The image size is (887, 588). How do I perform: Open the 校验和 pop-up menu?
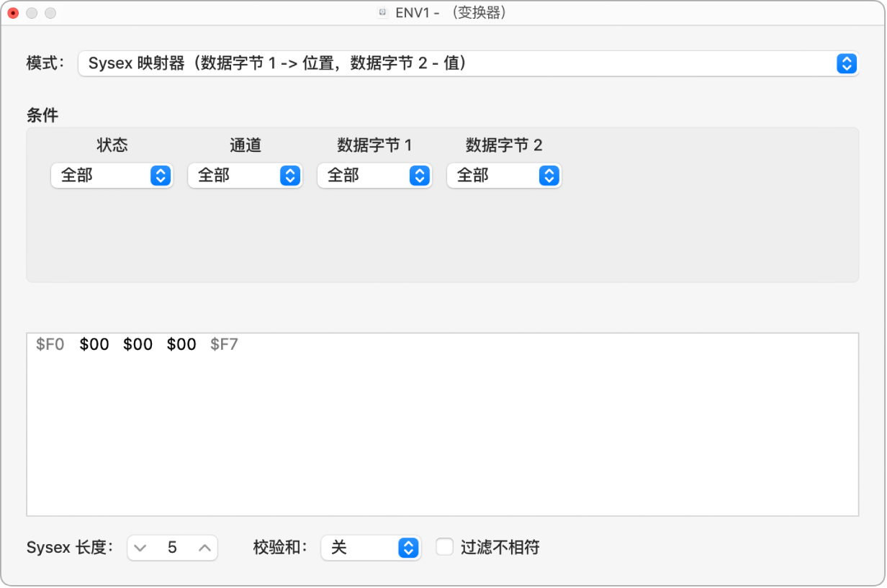[x=371, y=548]
